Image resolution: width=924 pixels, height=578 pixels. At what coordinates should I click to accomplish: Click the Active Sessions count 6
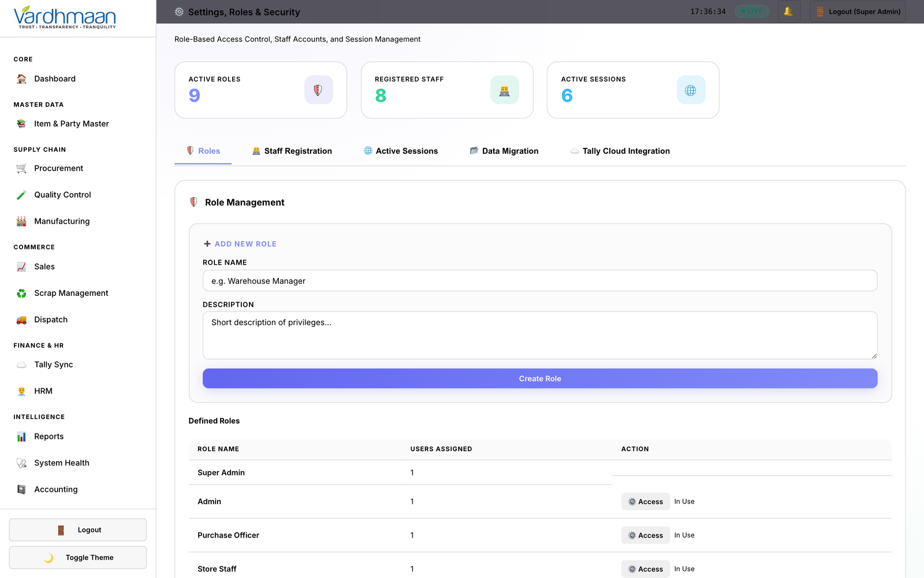point(567,95)
